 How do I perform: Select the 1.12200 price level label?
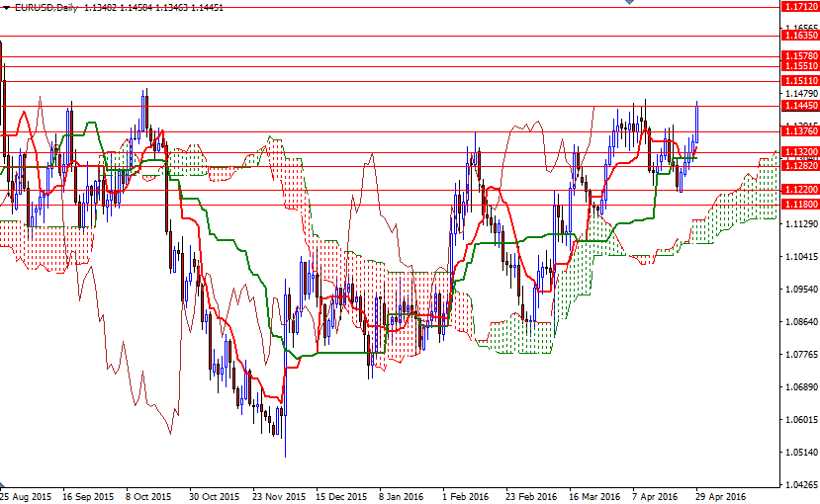(x=800, y=189)
